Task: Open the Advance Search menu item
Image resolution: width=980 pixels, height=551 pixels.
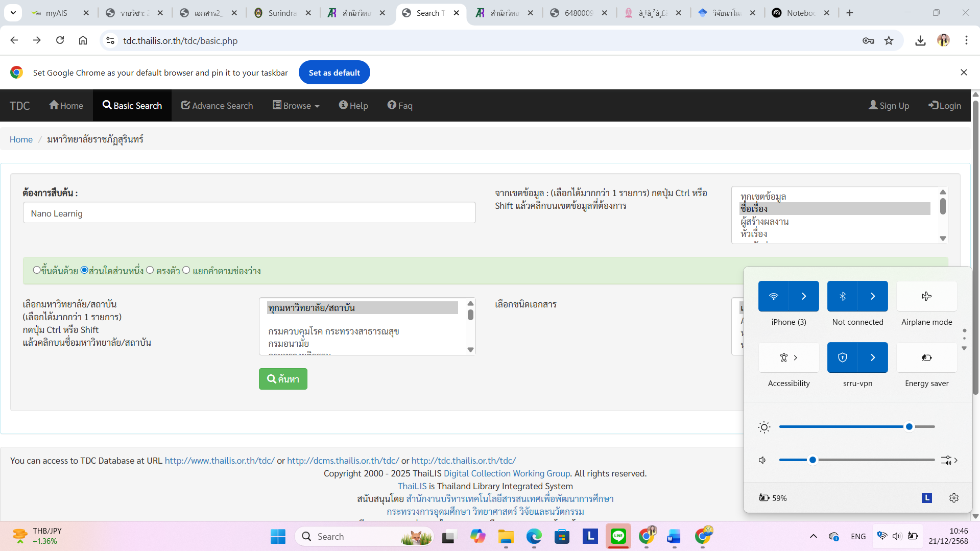Action: [x=217, y=106]
